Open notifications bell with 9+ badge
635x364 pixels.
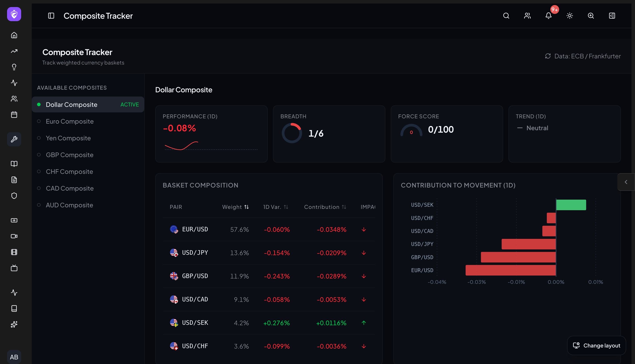click(x=549, y=16)
